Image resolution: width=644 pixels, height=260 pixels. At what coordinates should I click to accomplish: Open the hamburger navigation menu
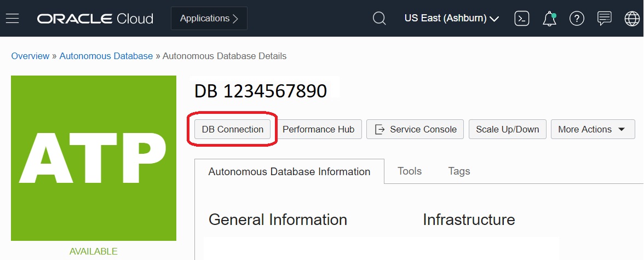point(12,19)
